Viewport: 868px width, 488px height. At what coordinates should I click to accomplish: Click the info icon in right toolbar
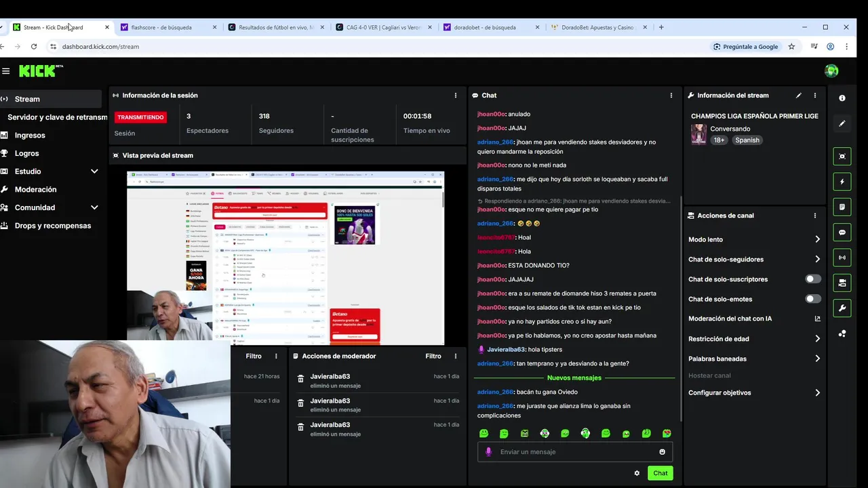click(842, 98)
